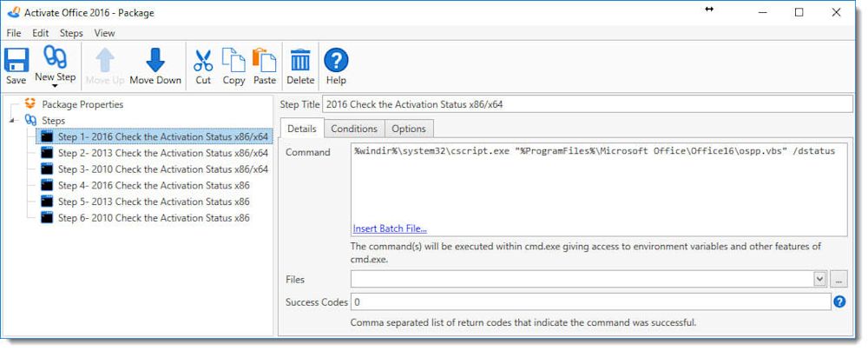Open the Files dropdown arrow
The height and width of the screenshot is (351, 868).
(820, 280)
